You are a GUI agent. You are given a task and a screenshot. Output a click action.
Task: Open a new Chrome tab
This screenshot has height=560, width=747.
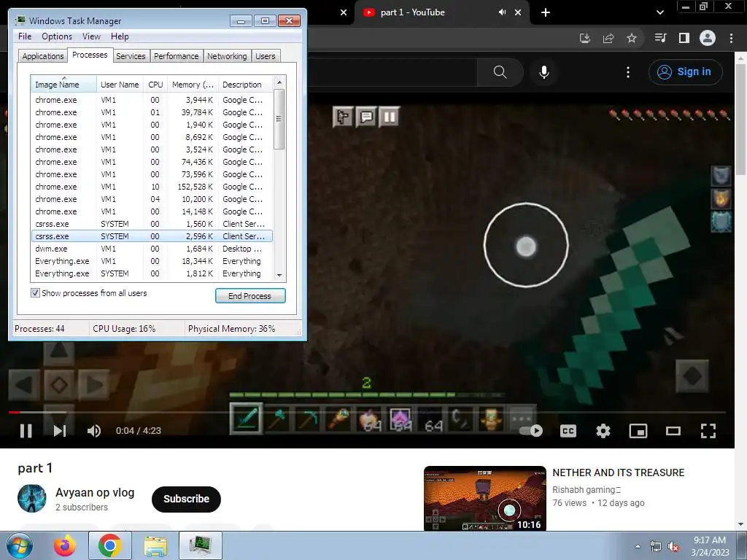click(546, 12)
